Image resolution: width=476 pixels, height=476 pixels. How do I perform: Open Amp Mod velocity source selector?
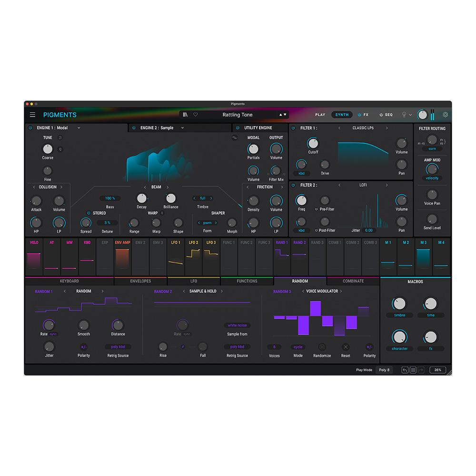pos(432,178)
